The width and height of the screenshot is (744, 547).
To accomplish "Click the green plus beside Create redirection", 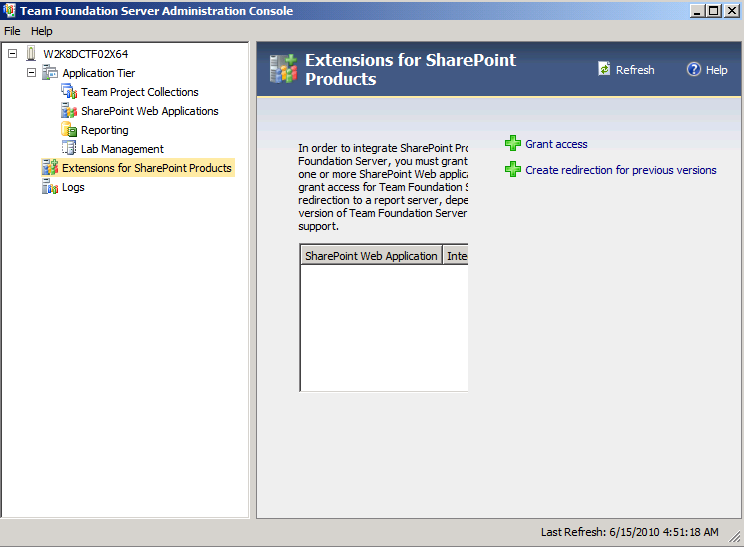I will click(x=513, y=169).
